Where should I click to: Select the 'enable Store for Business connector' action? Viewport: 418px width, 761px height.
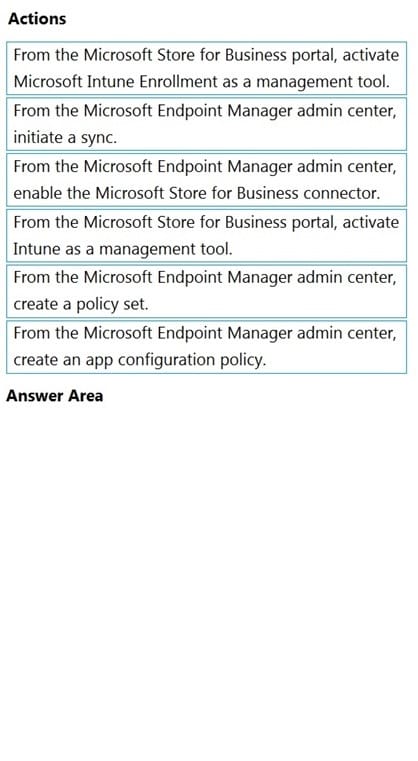click(206, 180)
